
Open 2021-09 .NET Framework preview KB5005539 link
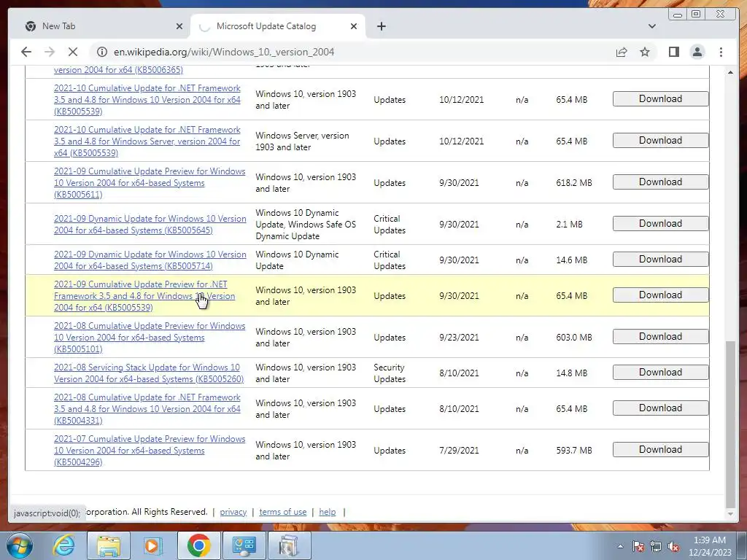pos(144,296)
